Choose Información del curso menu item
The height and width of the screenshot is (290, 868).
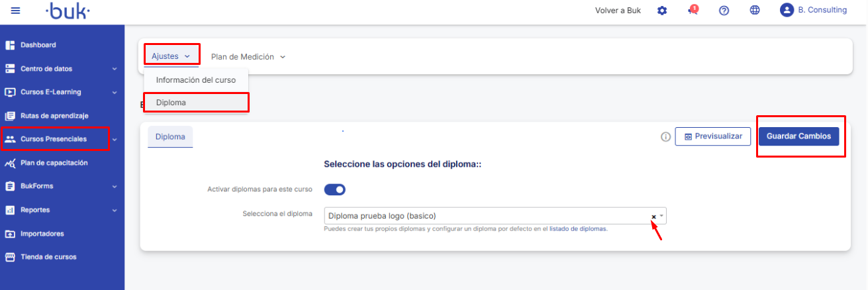click(x=195, y=80)
